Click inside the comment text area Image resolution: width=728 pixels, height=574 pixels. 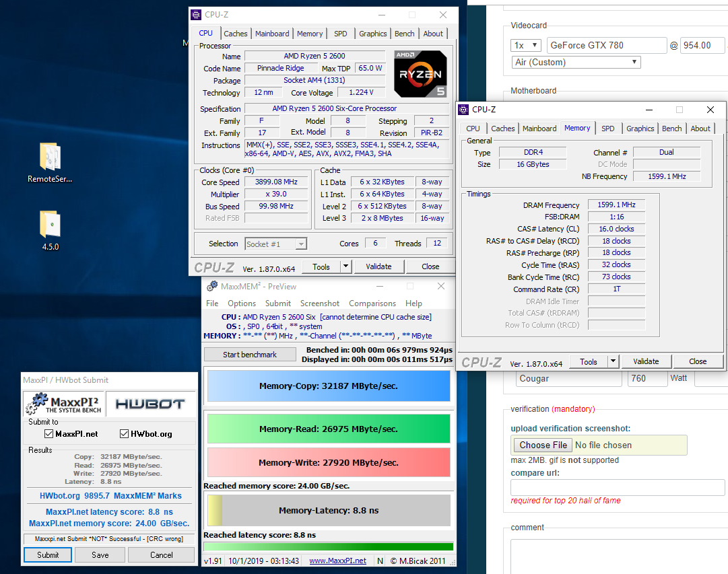(620, 557)
